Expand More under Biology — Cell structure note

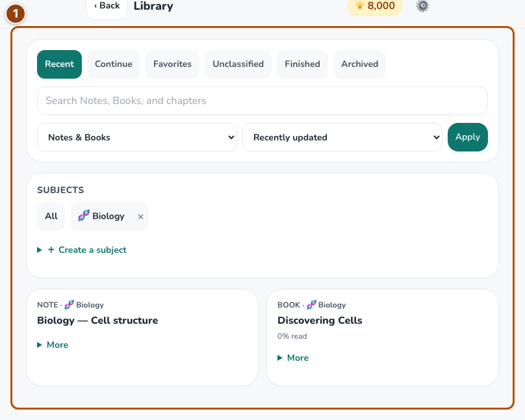pos(53,345)
